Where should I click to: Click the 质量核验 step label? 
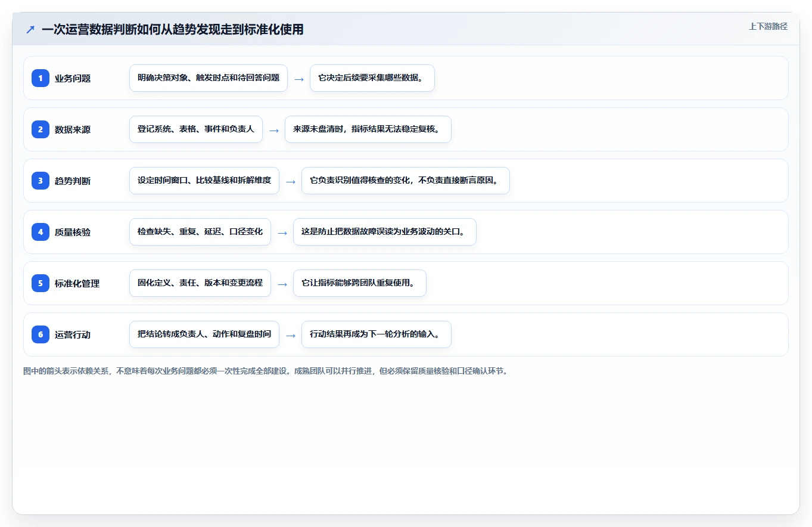coord(73,232)
